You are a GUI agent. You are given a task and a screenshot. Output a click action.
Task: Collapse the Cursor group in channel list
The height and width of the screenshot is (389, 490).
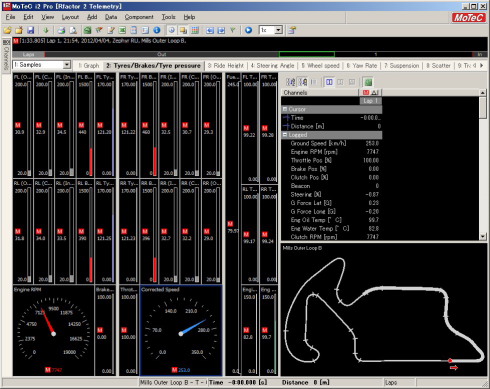point(285,109)
